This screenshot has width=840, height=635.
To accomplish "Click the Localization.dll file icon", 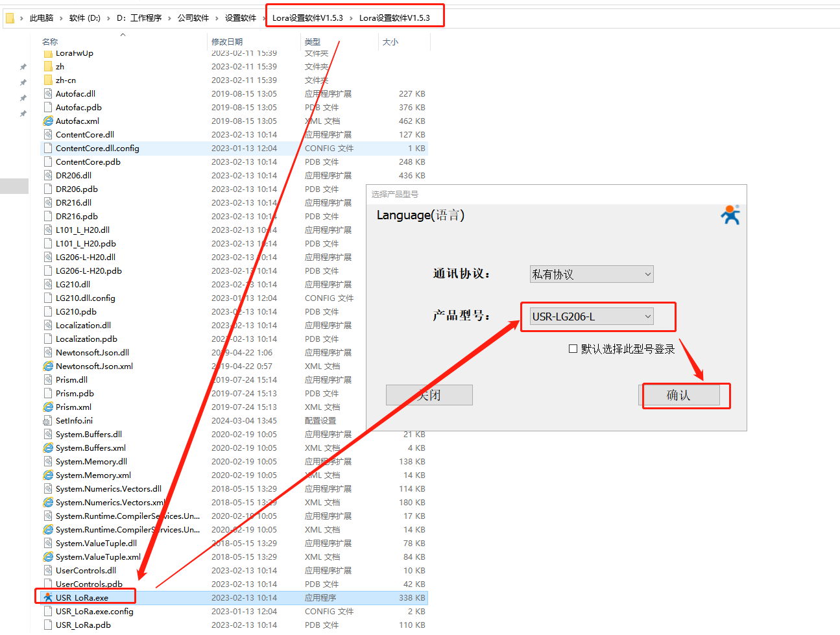I will pyautogui.click(x=48, y=326).
